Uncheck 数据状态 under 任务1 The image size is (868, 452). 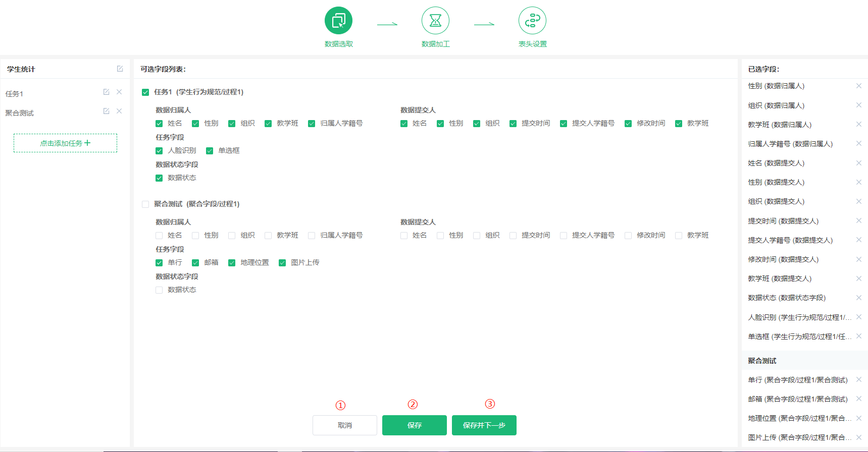coord(159,178)
